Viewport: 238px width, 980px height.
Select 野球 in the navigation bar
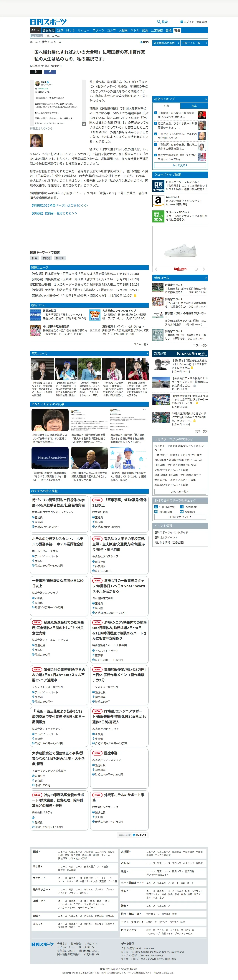(x=60, y=30)
